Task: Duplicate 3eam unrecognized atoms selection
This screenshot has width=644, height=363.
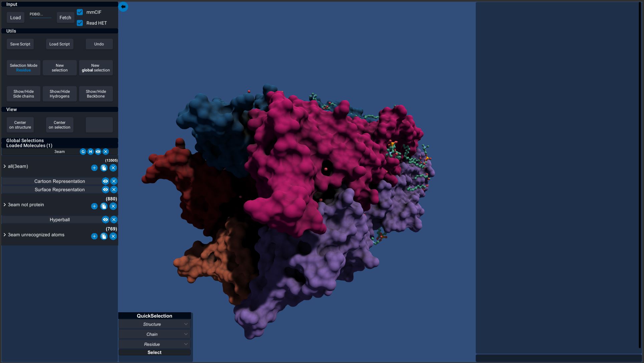Action: click(x=104, y=236)
